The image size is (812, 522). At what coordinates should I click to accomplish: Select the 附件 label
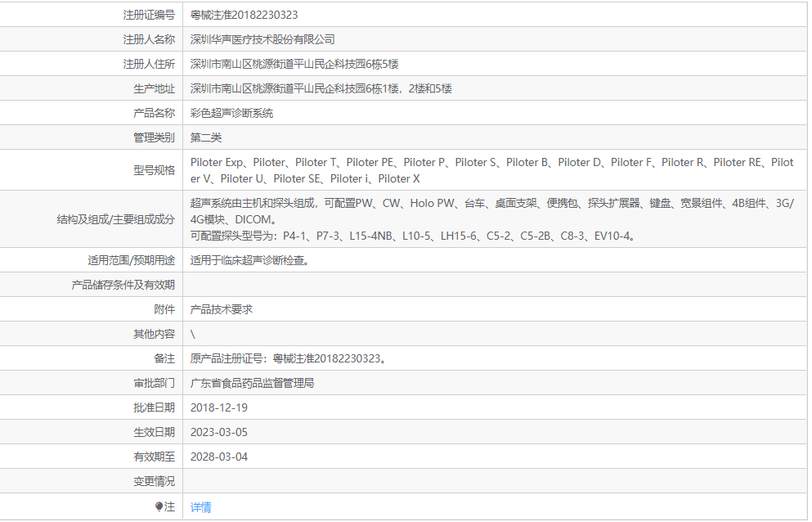coord(164,309)
